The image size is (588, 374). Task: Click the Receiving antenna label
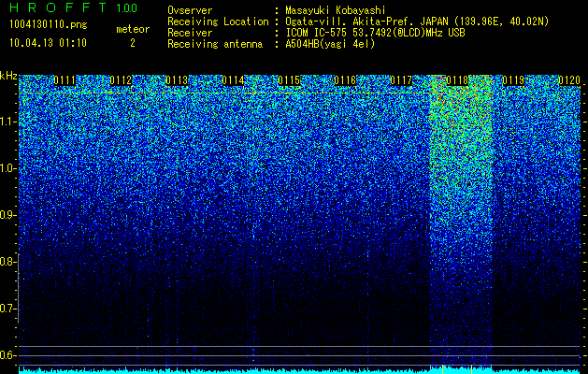click(x=215, y=44)
